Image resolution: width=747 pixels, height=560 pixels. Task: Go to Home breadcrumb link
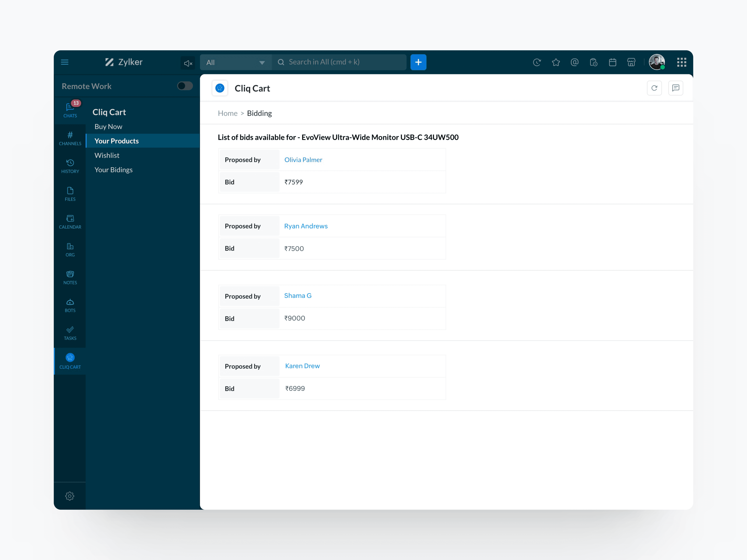pyautogui.click(x=227, y=113)
